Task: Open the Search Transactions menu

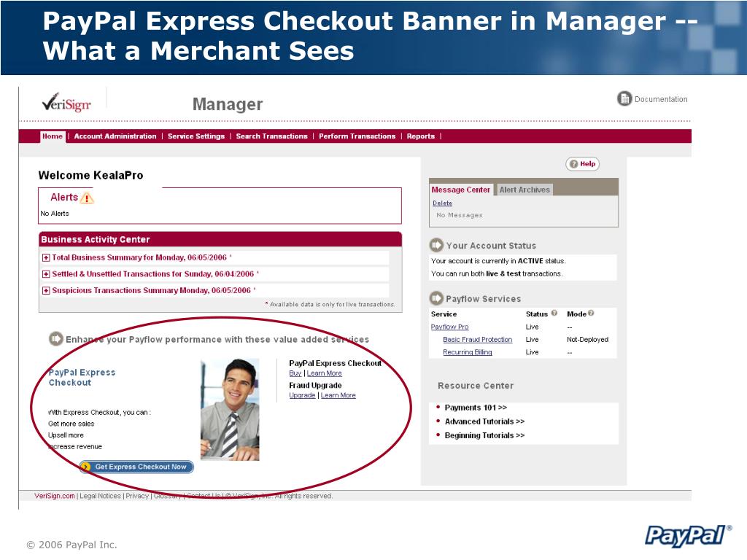Action: (x=271, y=136)
